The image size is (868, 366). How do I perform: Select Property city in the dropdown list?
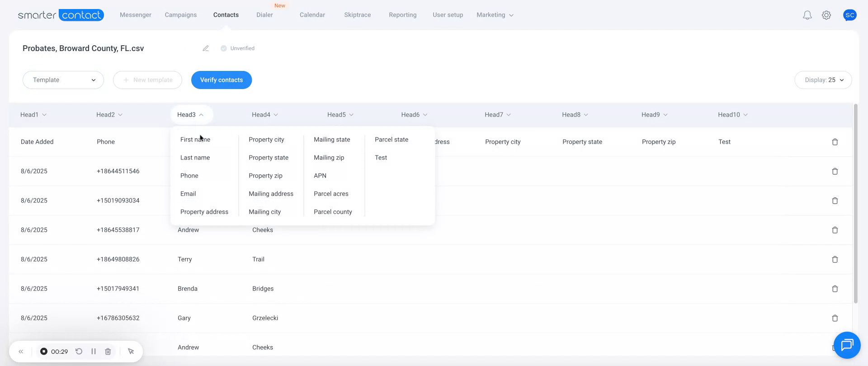[x=266, y=140]
